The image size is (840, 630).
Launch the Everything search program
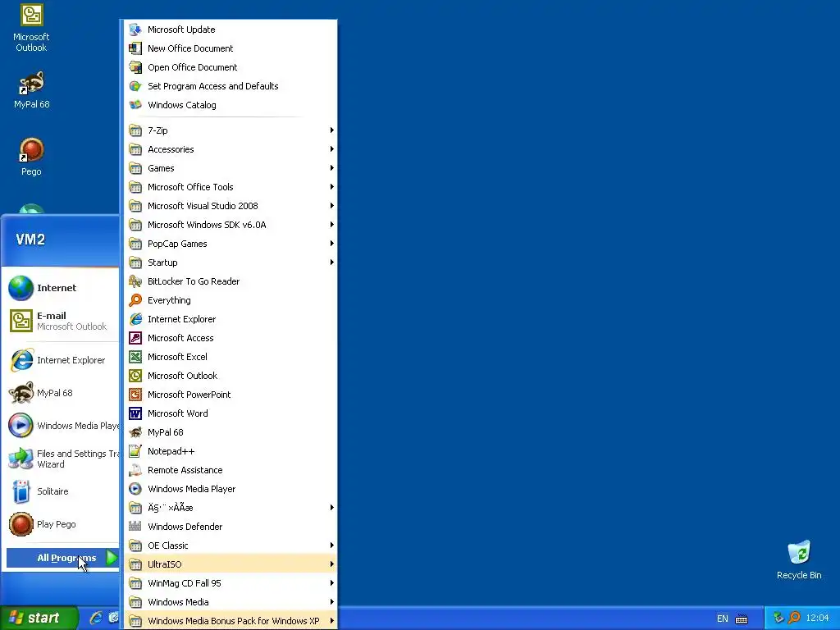pyautogui.click(x=231, y=300)
